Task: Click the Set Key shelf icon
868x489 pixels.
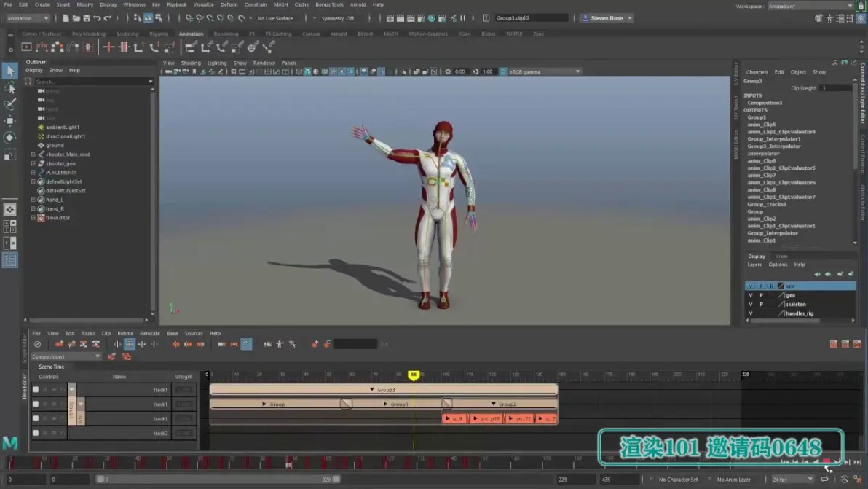Action: [x=108, y=47]
